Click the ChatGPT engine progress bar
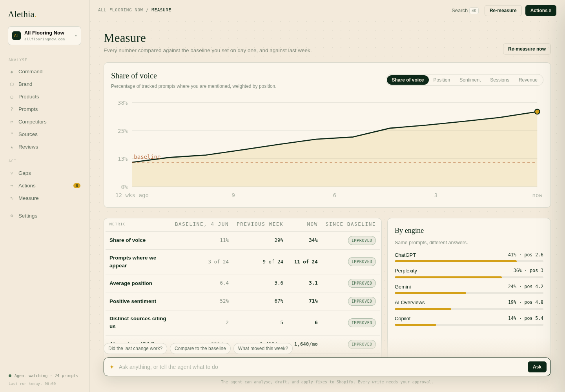This screenshot has width=565, height=392. point(469,261)
